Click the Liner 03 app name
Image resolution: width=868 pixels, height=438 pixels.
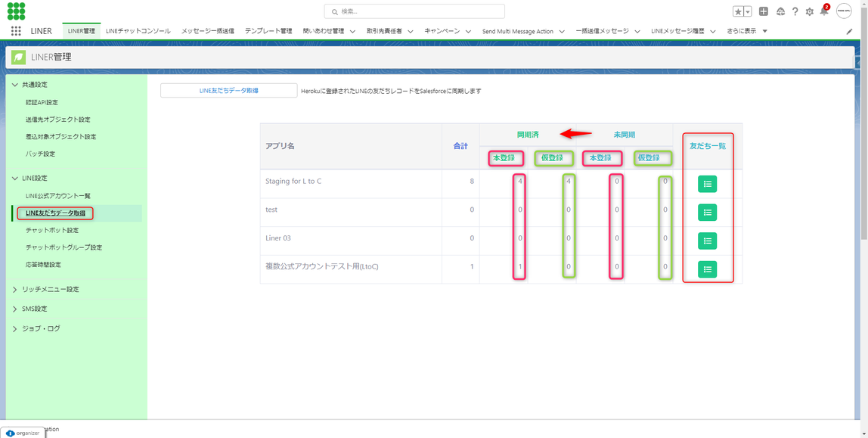click(278, 238)
